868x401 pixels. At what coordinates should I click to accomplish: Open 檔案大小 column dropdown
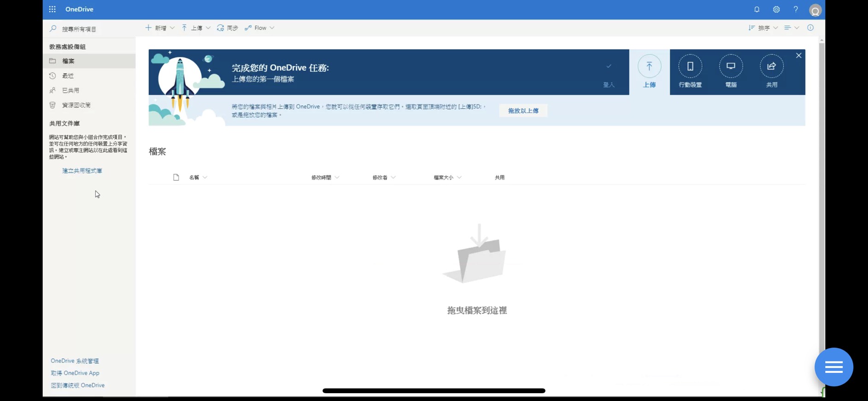pos(447,177)
